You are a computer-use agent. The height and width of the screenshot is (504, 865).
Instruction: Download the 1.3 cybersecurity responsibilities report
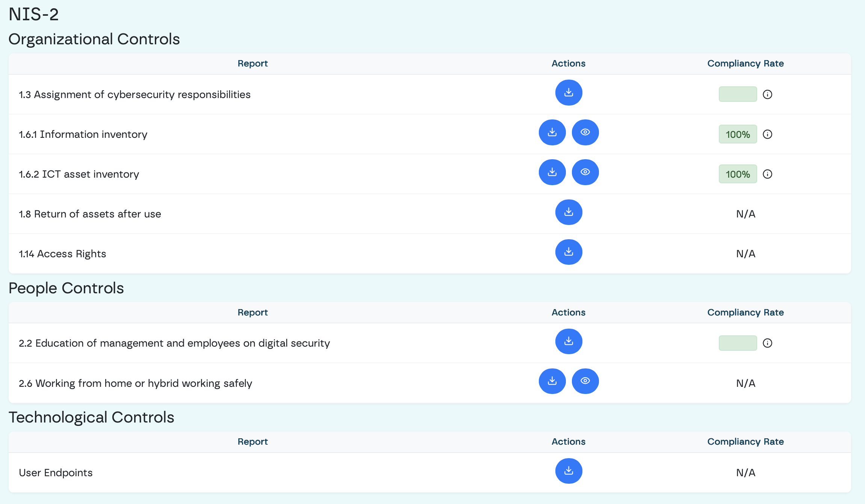coord(569,92)
